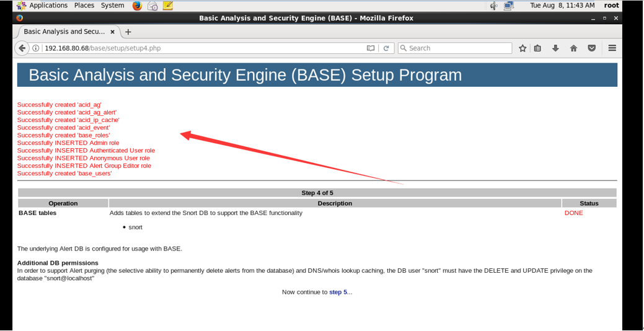
Task: Open the notes panel icon
Action: pyautogui.click(x=167, y=6)
